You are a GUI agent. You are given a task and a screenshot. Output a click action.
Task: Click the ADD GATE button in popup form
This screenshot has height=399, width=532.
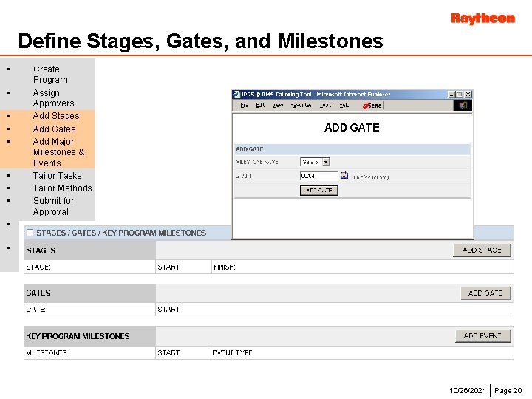319,191
